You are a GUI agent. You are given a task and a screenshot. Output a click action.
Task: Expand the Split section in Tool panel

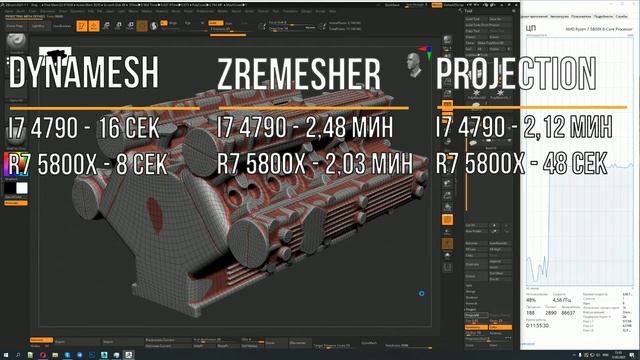click(x=469, y=286)
